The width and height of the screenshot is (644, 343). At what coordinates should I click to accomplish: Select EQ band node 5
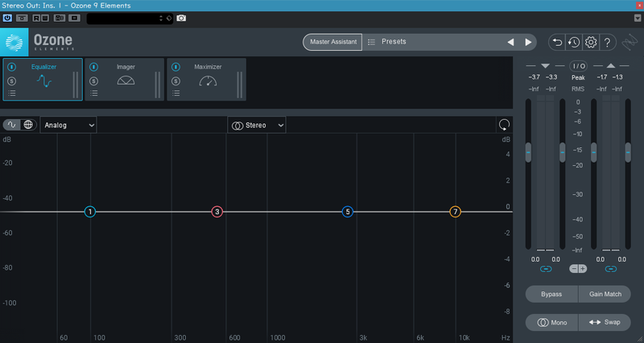click(x=348, y=212)
